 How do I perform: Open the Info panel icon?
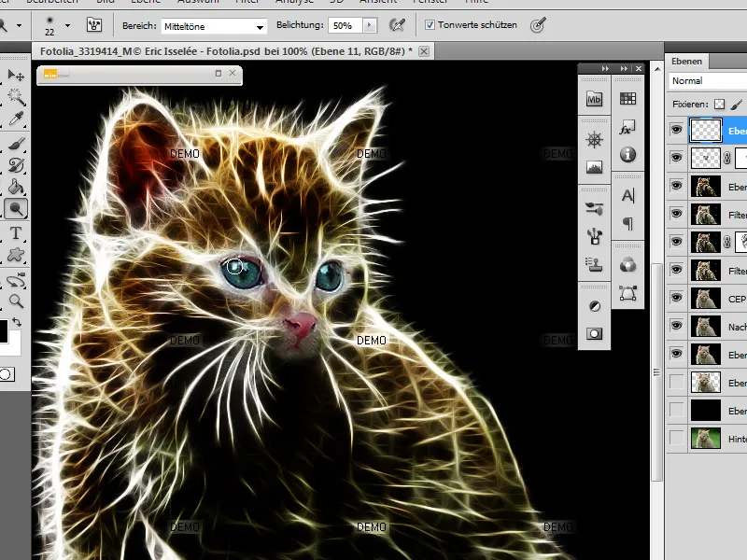pyautogui.click(x=627, y=155)
